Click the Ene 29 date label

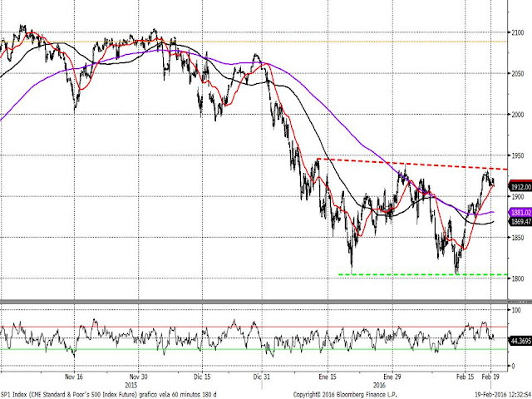(x=392, y=377)
